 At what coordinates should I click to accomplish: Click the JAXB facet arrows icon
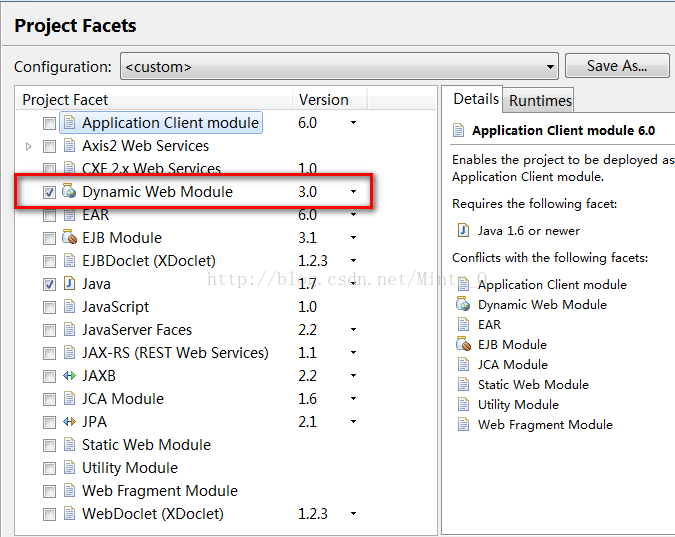tap(69, 376)
